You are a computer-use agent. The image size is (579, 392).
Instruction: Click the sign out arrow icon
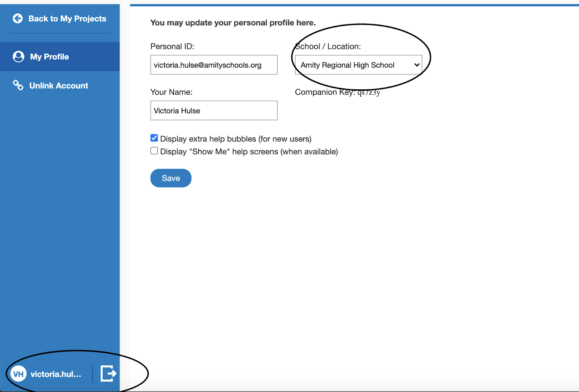click(108, 374)
